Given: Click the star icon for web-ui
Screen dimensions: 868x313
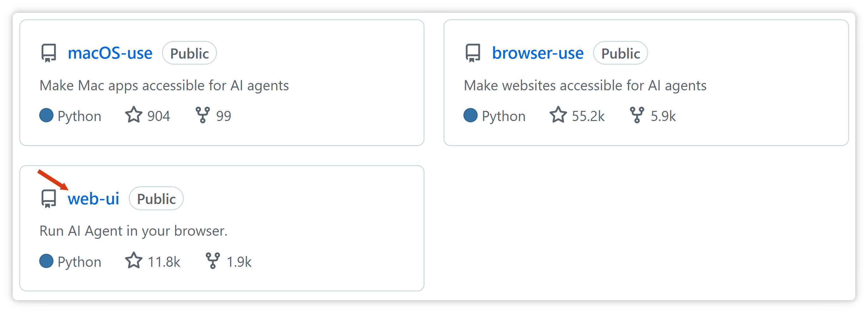Looking at the screenshot, I should (134, 261).
